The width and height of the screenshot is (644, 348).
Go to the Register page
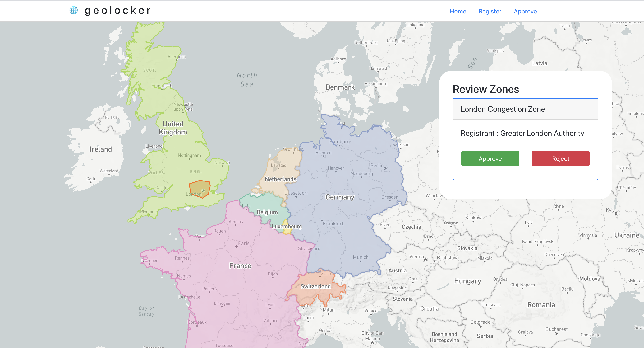(x=490, y=11)
